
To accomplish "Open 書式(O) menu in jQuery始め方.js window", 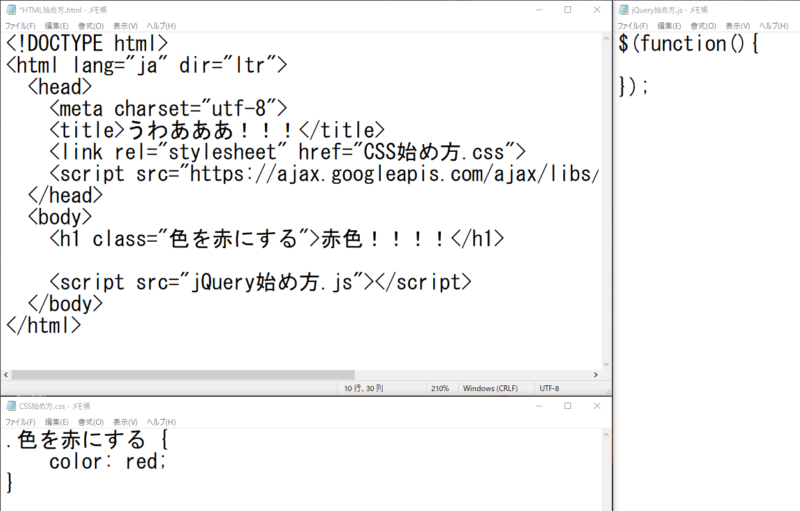I will 703,25.
